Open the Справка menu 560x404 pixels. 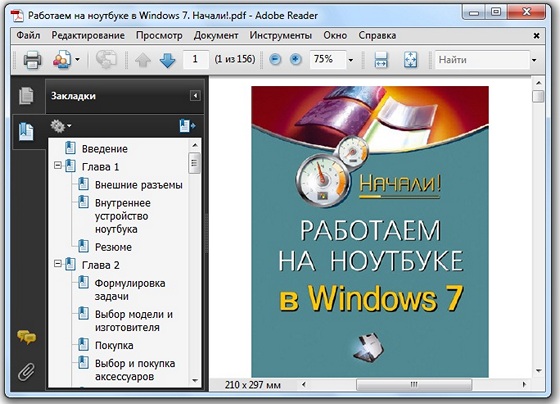[x=377, y=35]
